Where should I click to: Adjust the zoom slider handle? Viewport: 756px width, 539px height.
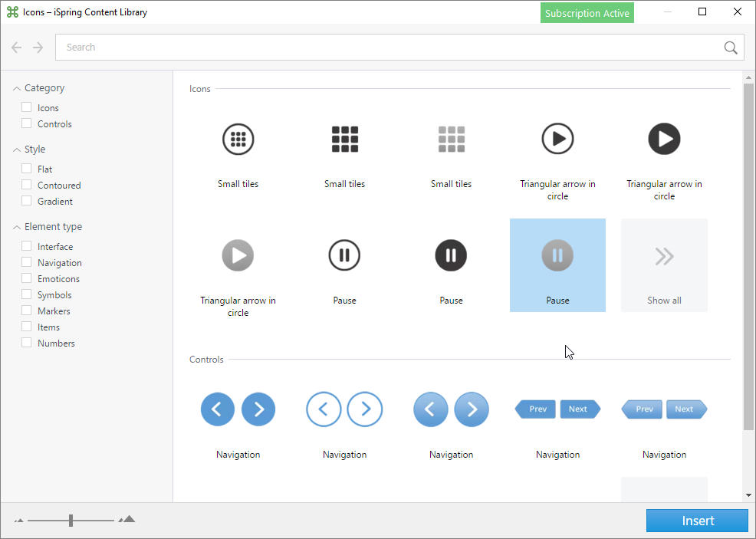(71, 520)
